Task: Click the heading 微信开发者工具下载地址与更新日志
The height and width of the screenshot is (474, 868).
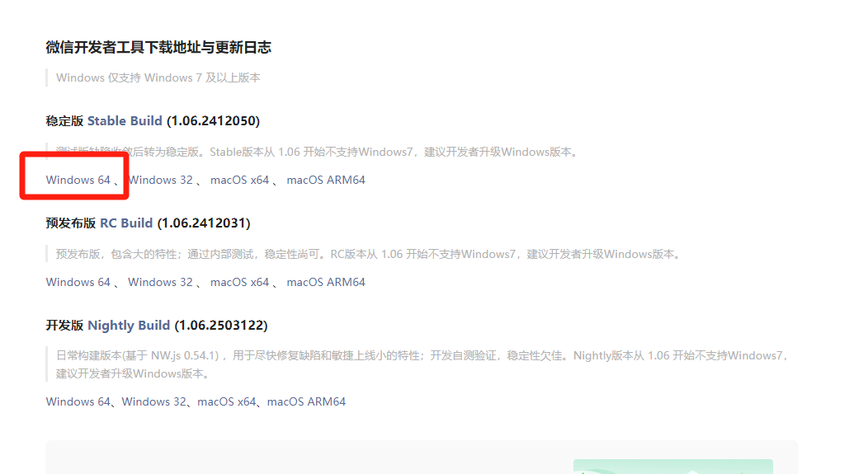Action: coord(158,47)
